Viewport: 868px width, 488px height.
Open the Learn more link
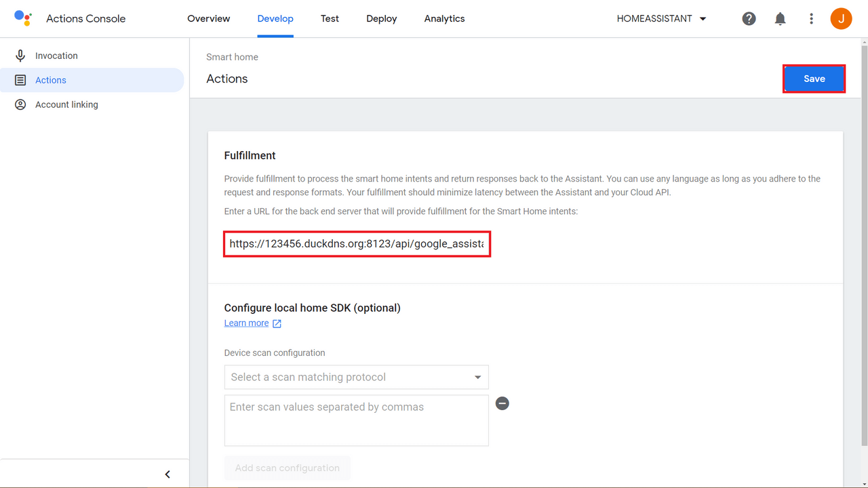pos(246,323)
